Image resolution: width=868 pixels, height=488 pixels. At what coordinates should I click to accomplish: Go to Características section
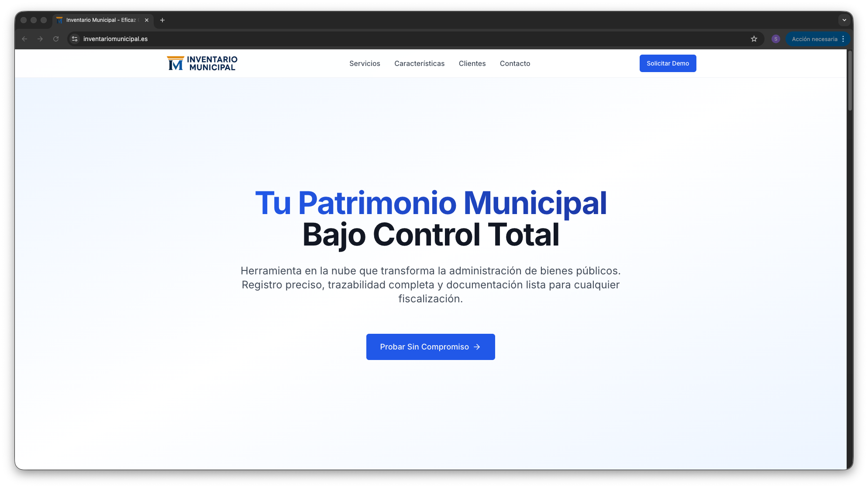[x=419, y=63]
